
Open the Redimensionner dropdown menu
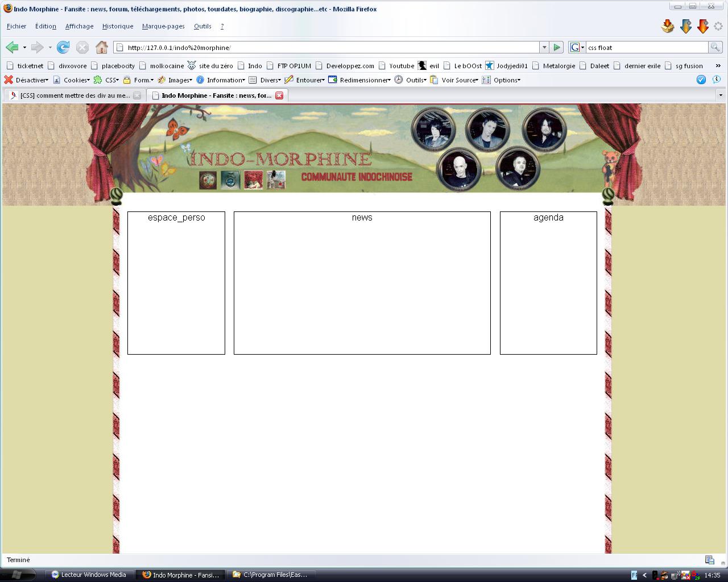pos(359,80)
